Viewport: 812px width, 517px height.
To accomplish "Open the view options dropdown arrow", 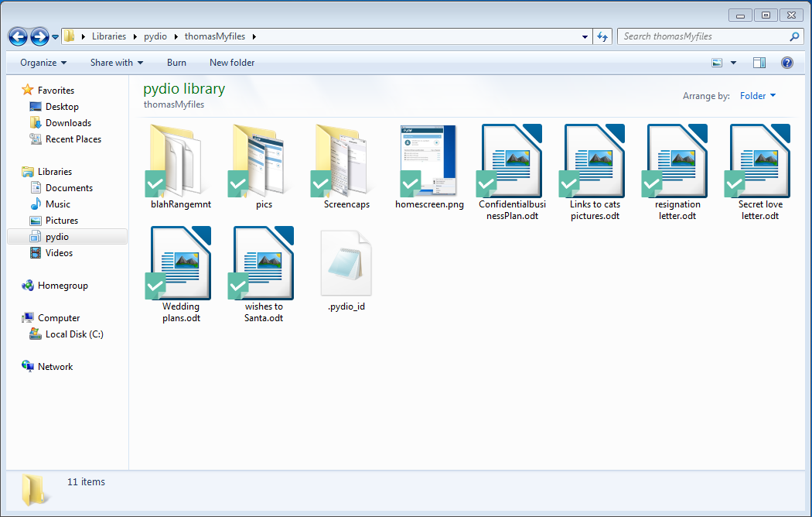I will [x=733, y=63].
